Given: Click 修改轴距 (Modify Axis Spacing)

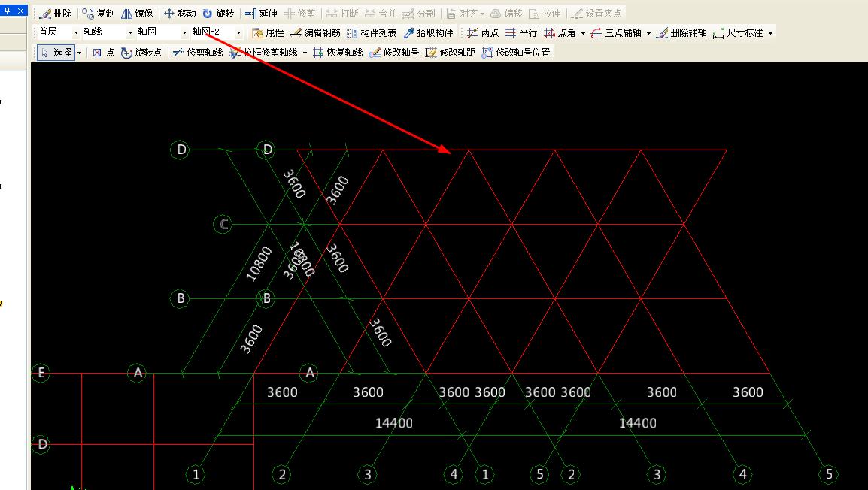Looking at the screenshot, I should pos(450,52).
